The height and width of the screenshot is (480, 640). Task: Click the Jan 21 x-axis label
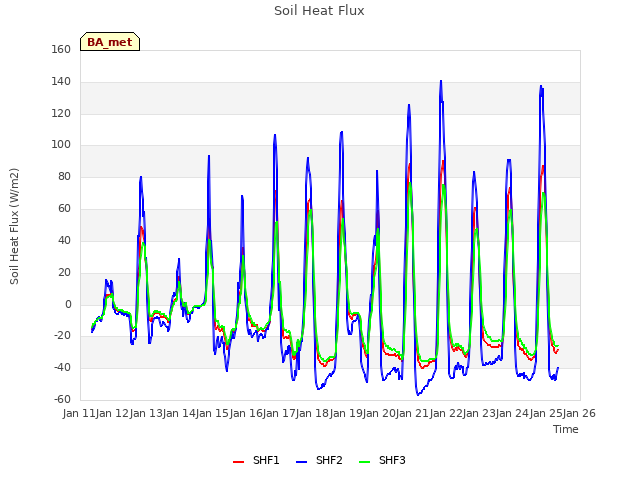coord(412,413)
